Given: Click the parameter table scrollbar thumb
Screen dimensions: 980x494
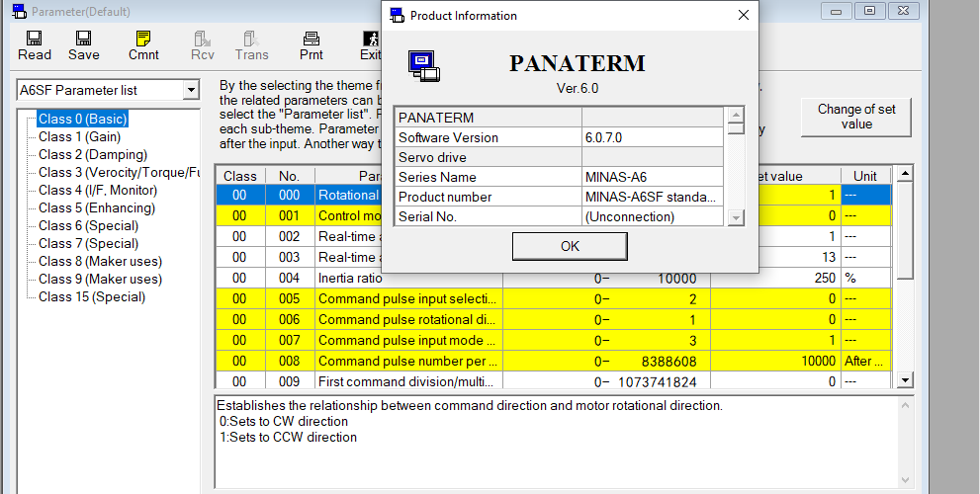Looking at the screenshot, I should pyautogui.click(x=905, y=230).
